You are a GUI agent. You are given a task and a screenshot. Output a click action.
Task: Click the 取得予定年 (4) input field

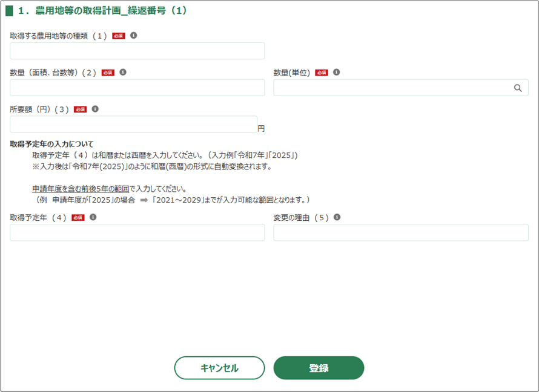(x=137, y=233)
